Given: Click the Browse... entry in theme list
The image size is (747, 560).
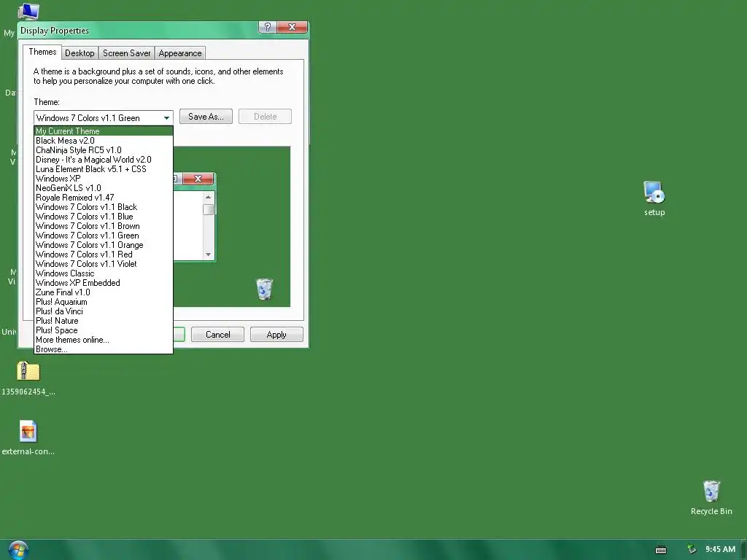Looking at the screenshot, I should (x=104, y=349).
